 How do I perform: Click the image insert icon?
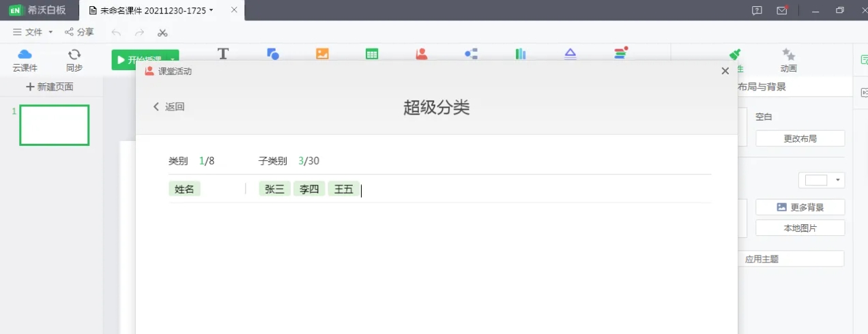click(323, 54)
